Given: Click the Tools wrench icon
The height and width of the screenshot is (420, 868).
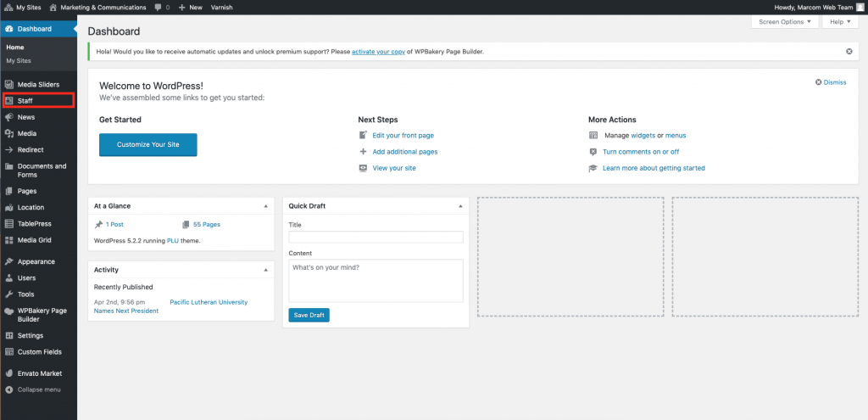Looking at the screenshot, I should [8, 294].
